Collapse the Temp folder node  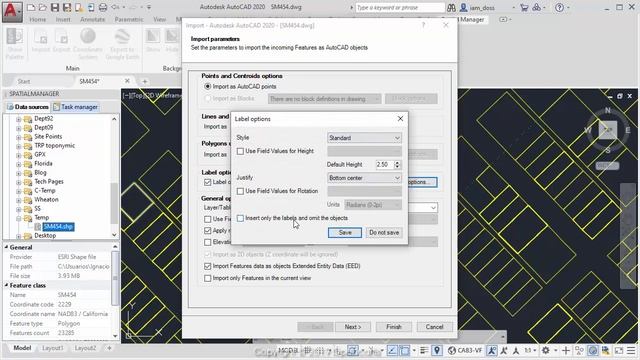coord(18,218)
